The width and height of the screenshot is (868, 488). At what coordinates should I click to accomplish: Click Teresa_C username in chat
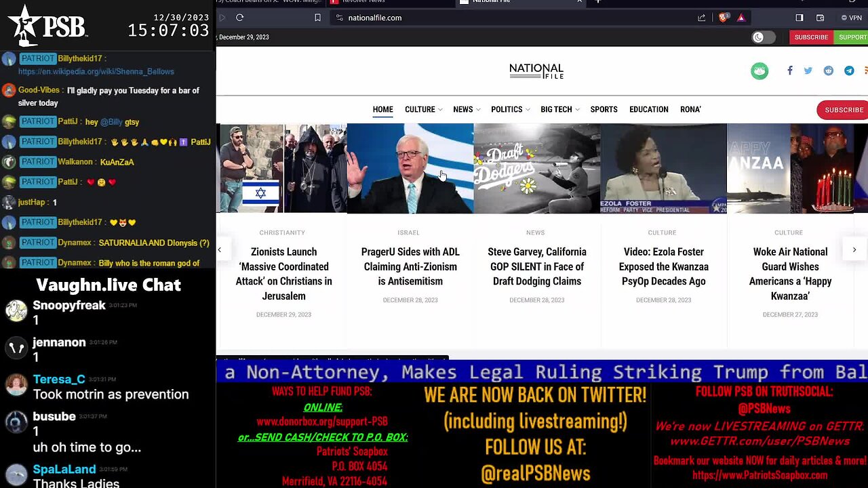(x=59, y=380)
